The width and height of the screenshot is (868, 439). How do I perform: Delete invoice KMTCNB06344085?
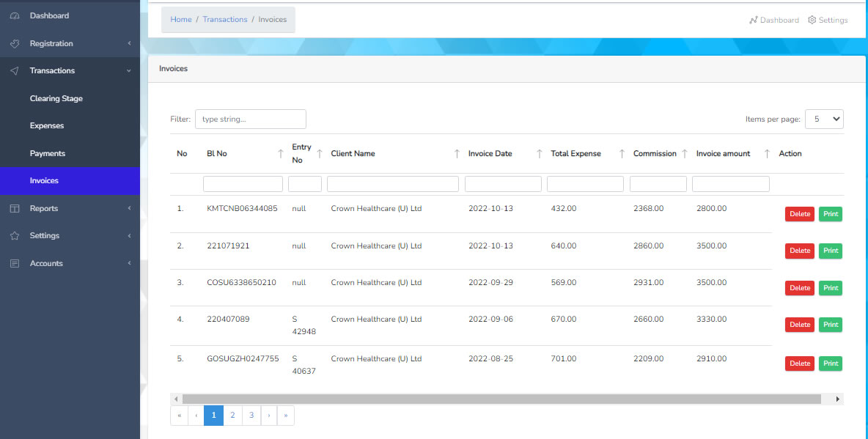click(x=799, y=214)
